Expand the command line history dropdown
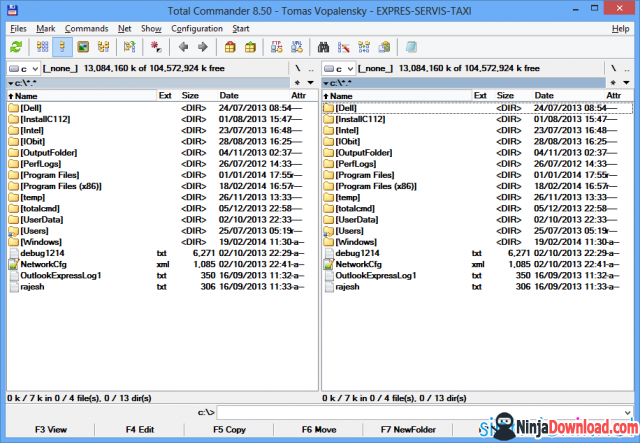The width and height of the screenshot is (640, 443). pyautogui.click(x=628, y=412)
